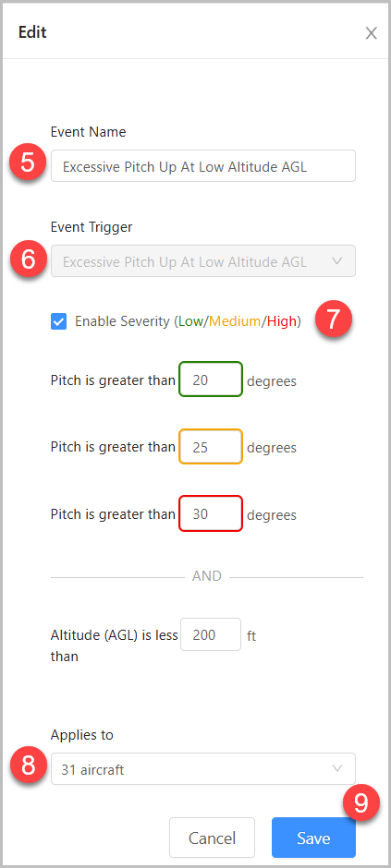Select the green low severity pitch field
This screenshot has width=391, height=868.
pos(211,380)
